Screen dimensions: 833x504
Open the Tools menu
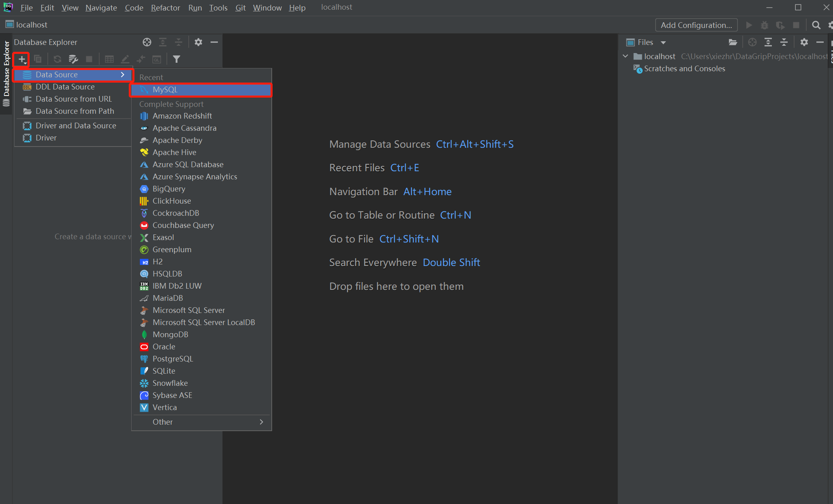[218, 8]
